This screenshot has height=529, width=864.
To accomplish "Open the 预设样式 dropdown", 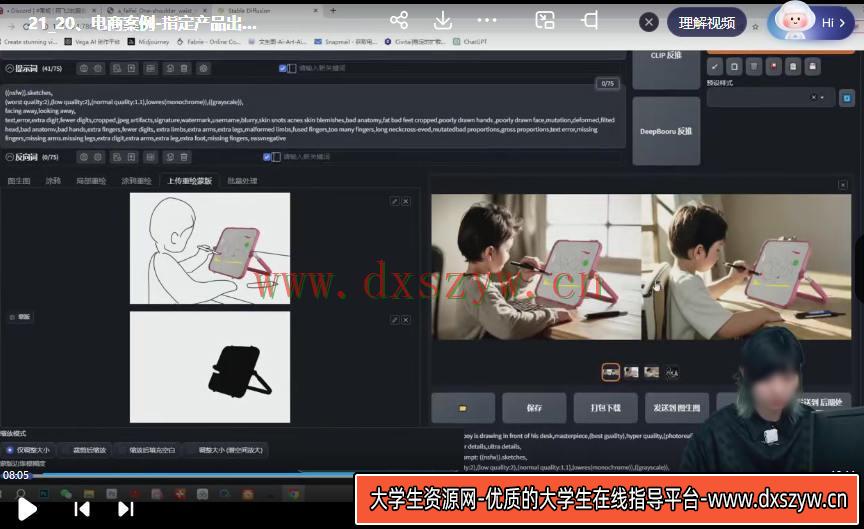I will tap(770, 98).
